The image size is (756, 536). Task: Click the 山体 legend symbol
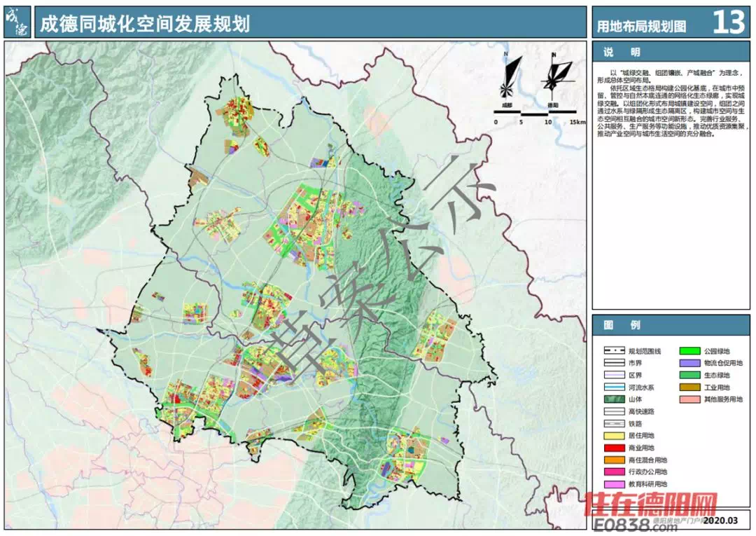615,399
